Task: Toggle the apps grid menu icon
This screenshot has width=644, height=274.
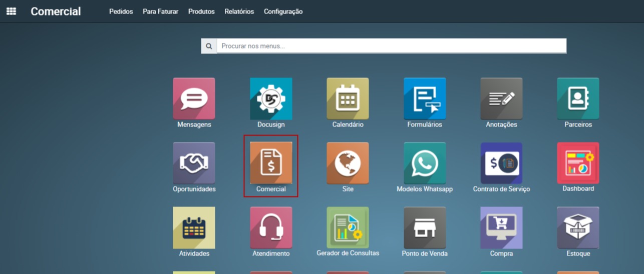Action: 11,11
